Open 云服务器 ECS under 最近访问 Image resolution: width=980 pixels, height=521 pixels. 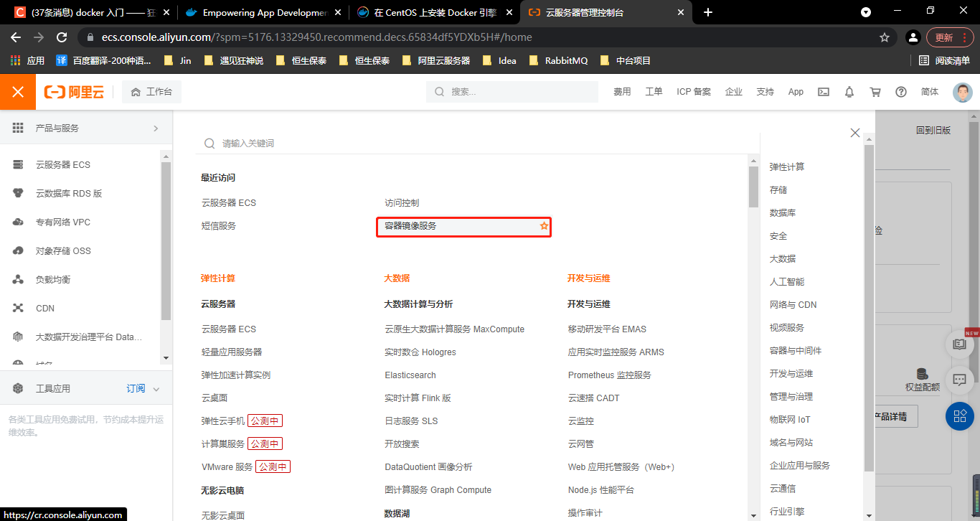(x=229, y=202)
